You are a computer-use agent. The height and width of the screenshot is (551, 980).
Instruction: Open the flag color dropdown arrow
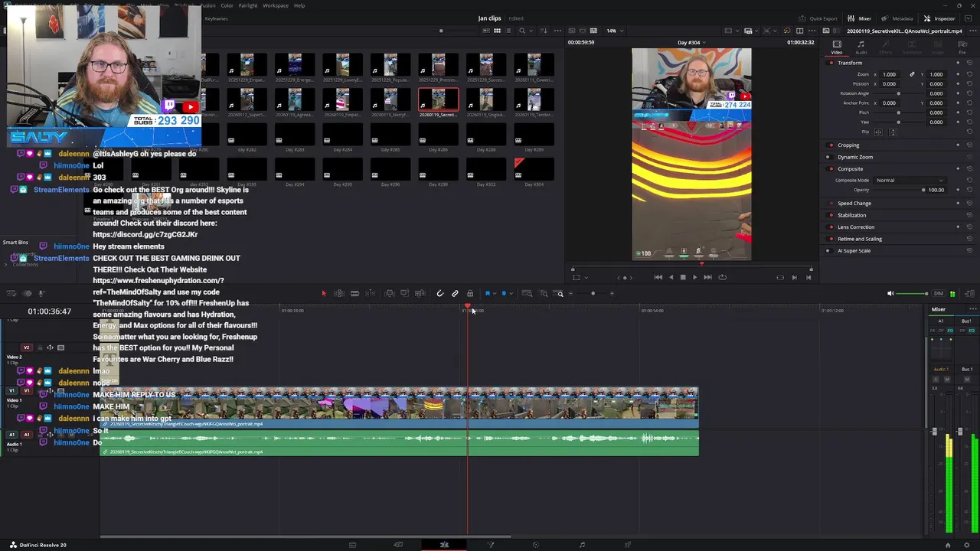pyautogui.click(x=494, y=293)
